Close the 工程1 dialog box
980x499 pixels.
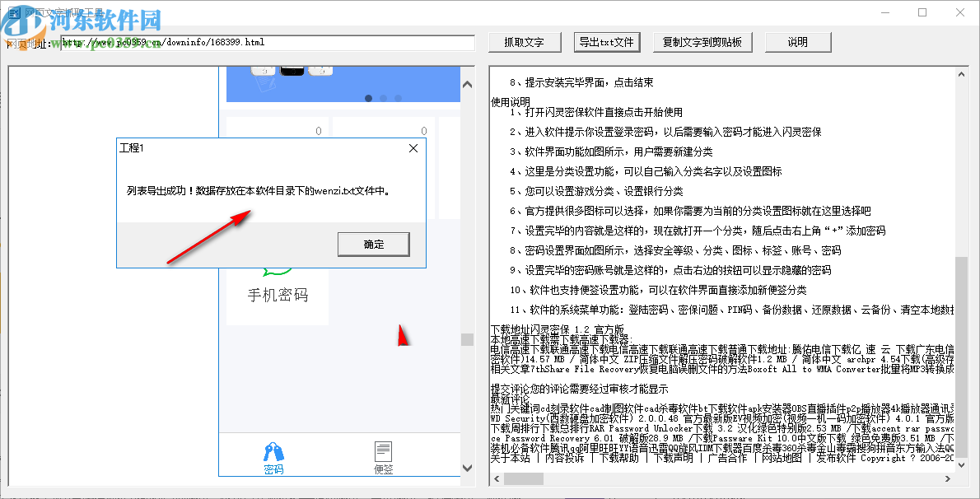pos(413,147)
